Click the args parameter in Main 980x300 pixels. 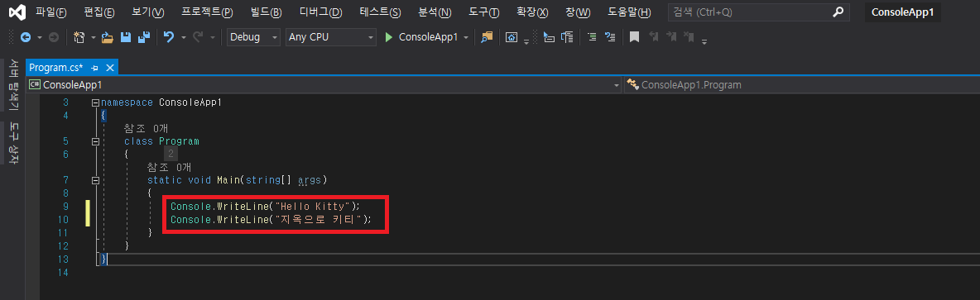tap(310, 180)
